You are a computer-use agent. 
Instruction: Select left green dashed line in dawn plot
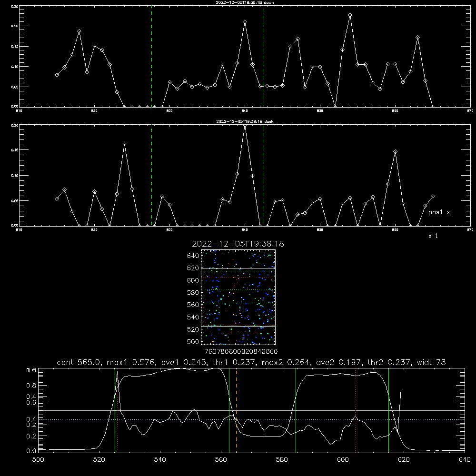click(x=152, y=57)
